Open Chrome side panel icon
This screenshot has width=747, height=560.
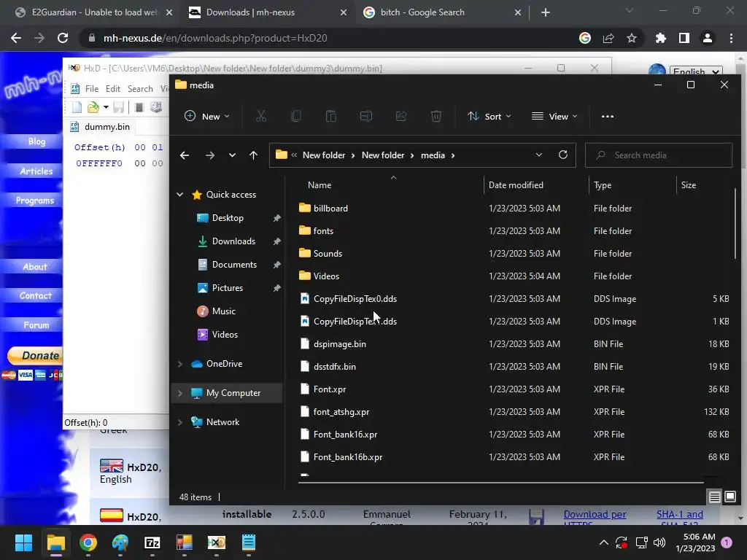(684, 38)
